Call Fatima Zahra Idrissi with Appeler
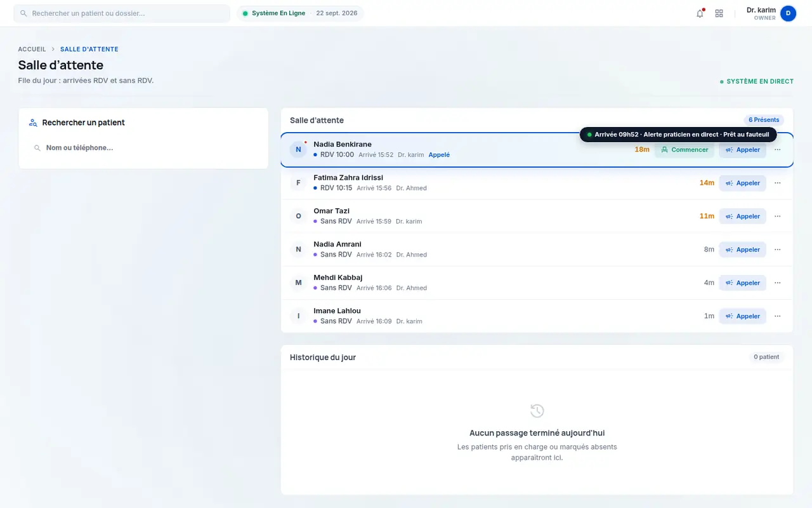812x508 pixels. click(742, 183)
